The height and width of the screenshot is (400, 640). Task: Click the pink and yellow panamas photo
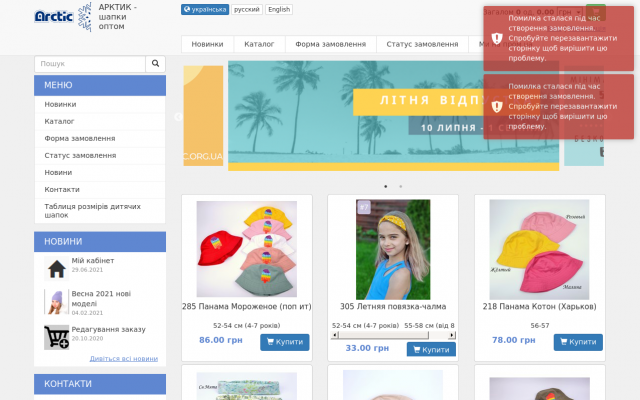click(540, 249)
